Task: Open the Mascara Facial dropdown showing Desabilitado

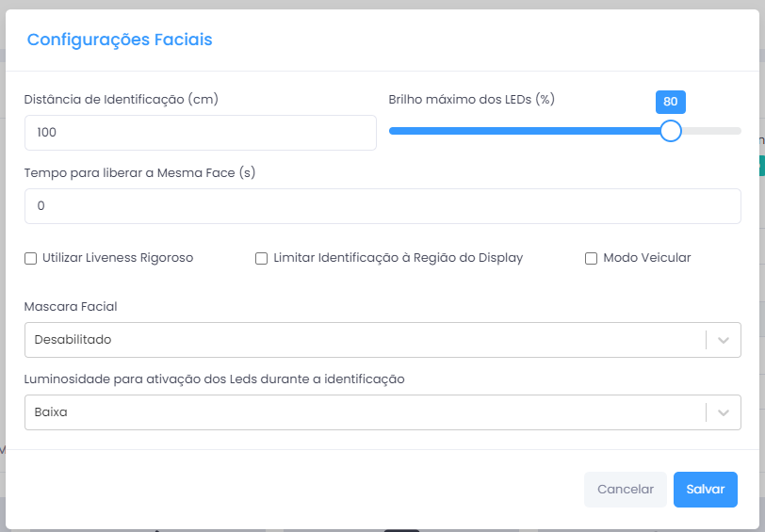Action: 382,340
